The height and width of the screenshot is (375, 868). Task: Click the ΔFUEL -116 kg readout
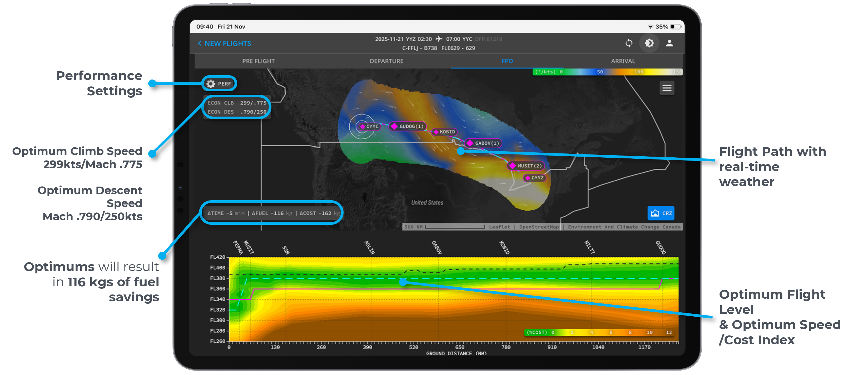(272, 213)
